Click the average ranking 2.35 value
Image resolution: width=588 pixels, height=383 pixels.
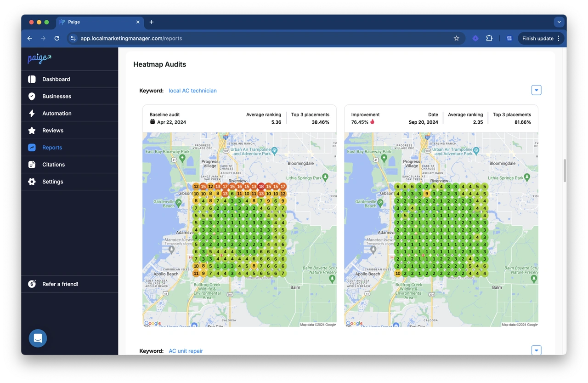tap(478, 122)
